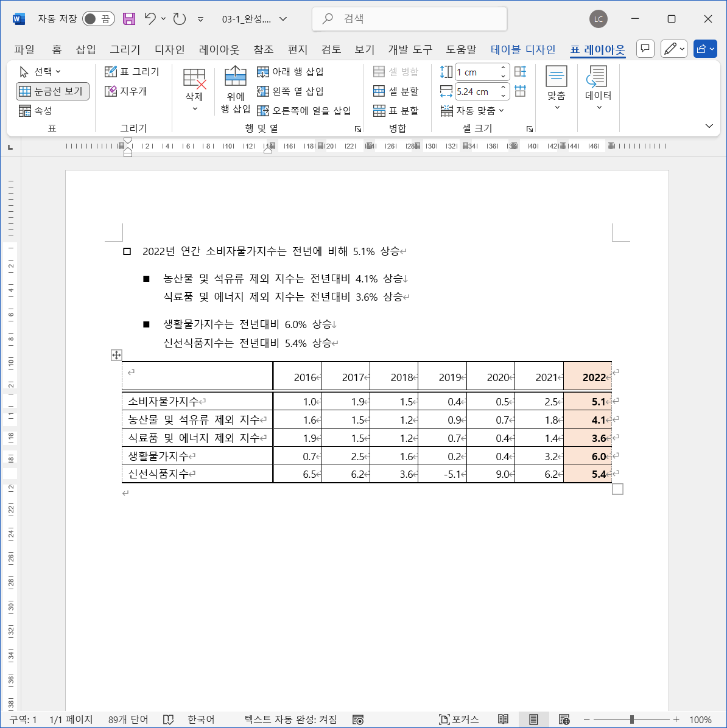The image size is (727, 728).
Task: Select the 표 그리기 tool
Action: point(132,71)
